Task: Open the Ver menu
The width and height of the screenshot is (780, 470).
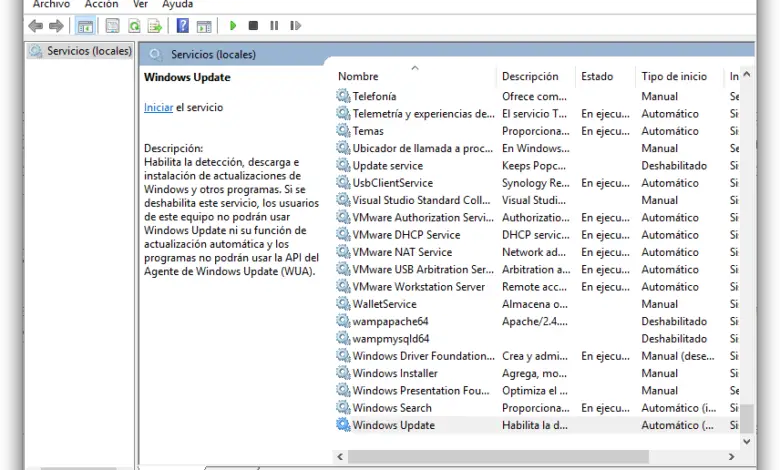Action: 140,4
